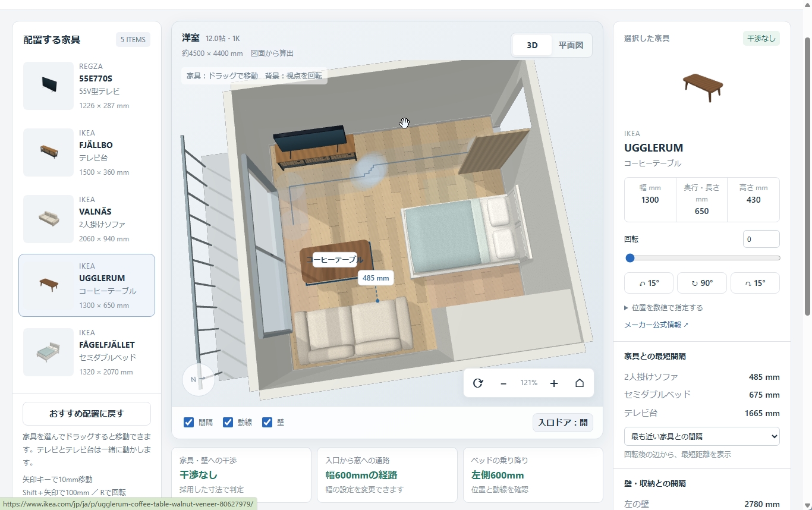The width and height of the screenshot is (812, 510).
Task: Toggle the 間隔 checkbox
Action: [189, 422]
